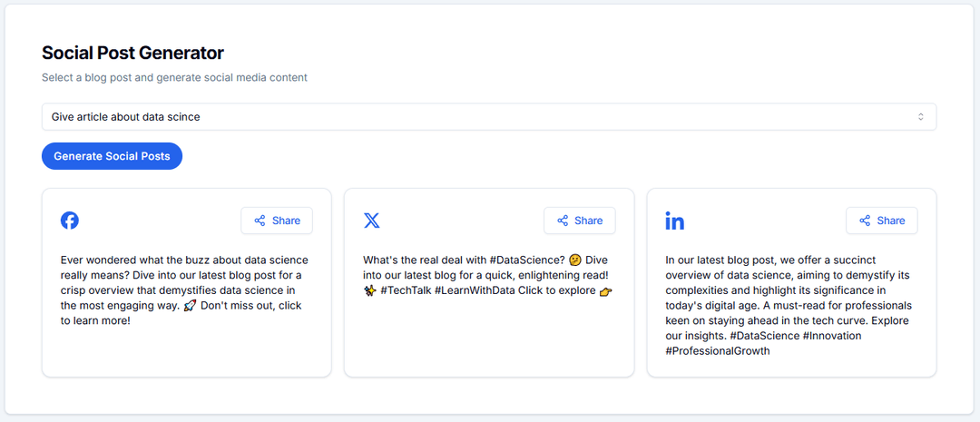The height and width of the screenshot is (422, 980).
Task: Click the pointing hand emoji in the X post
Action: coord(606,291)
